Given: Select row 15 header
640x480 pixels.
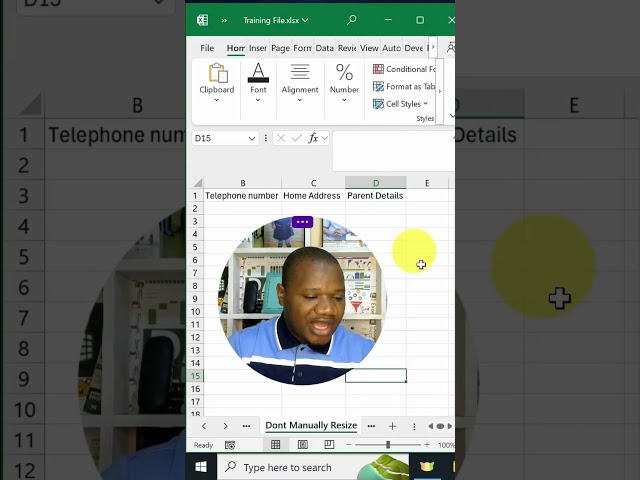Looking at the screenshot, I should tap(195, 376).
